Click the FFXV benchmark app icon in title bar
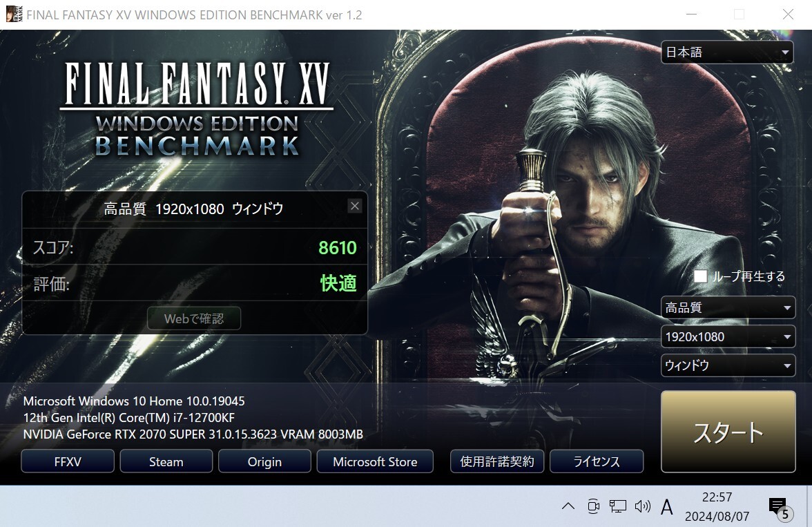Screen dimensions: 812x527 pos(14,14)
